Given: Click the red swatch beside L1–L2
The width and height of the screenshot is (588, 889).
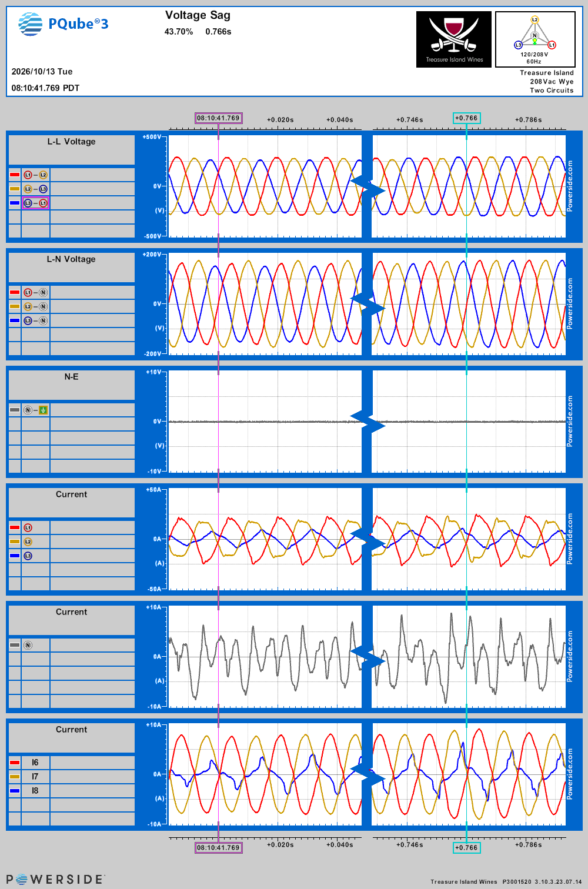Looking at the screenshot, I should 15,175.
